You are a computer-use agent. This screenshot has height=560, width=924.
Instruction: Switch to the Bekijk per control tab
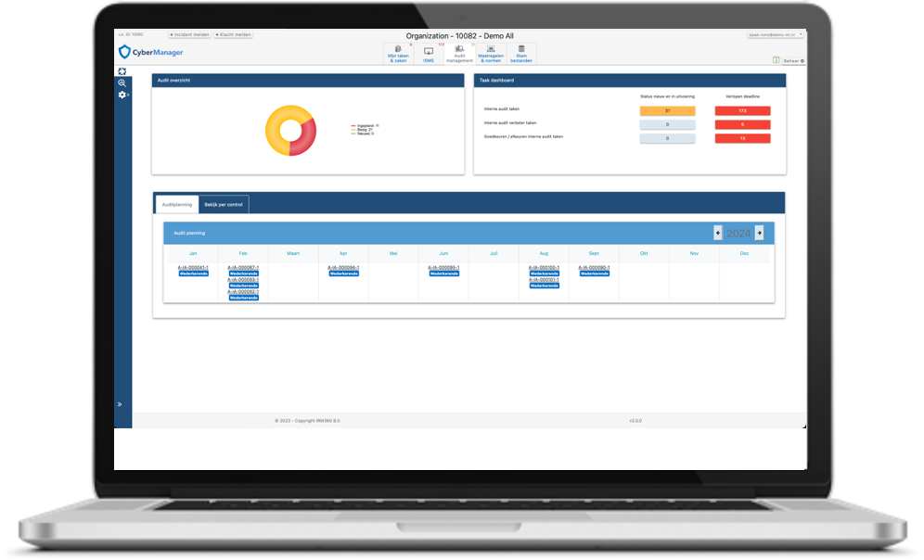click(224, 204)
